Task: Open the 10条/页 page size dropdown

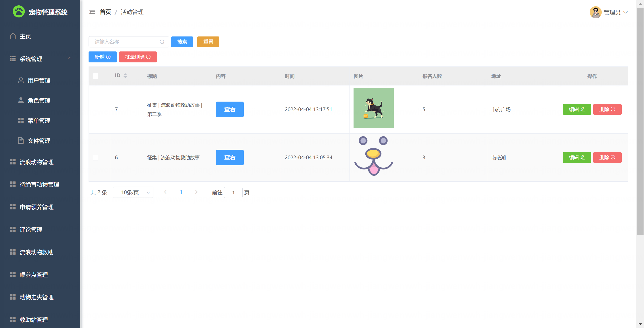Action: tap(133, 192)
